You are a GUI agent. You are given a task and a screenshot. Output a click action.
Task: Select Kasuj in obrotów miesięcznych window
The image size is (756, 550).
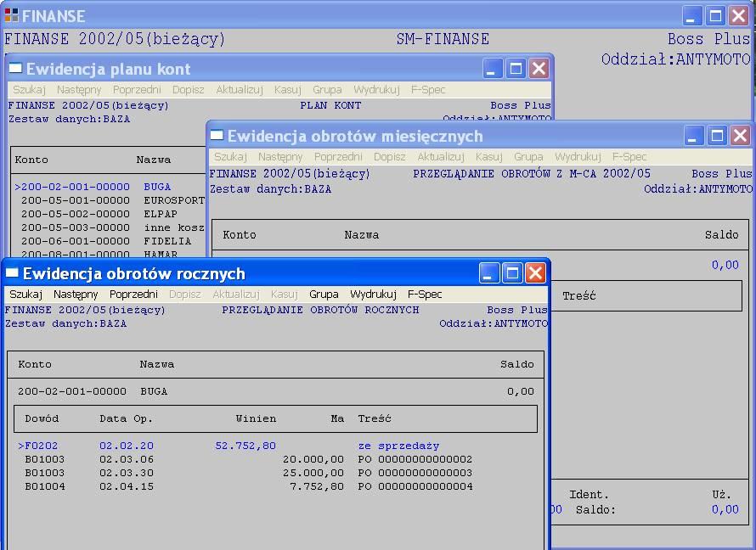[x=489, y=156]
